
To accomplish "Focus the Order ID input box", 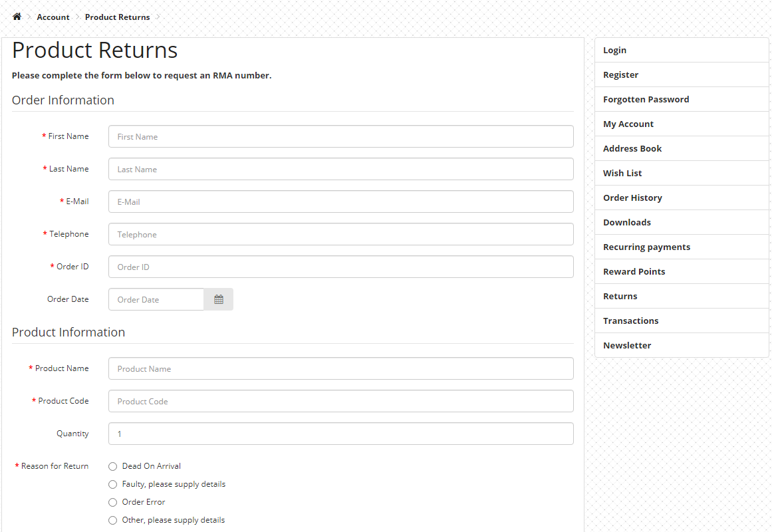I will point(340,267).
